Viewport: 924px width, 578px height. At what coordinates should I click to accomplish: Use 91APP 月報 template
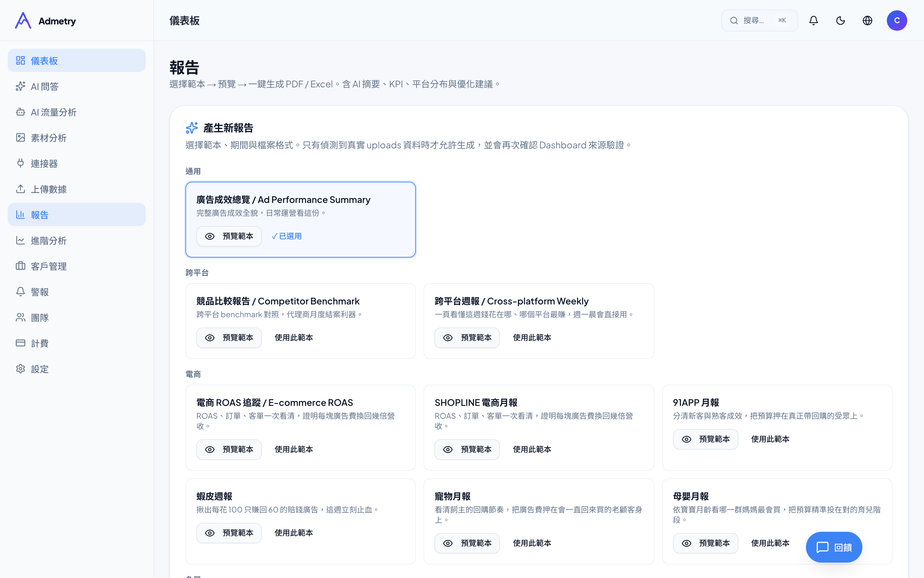point(770,439)
